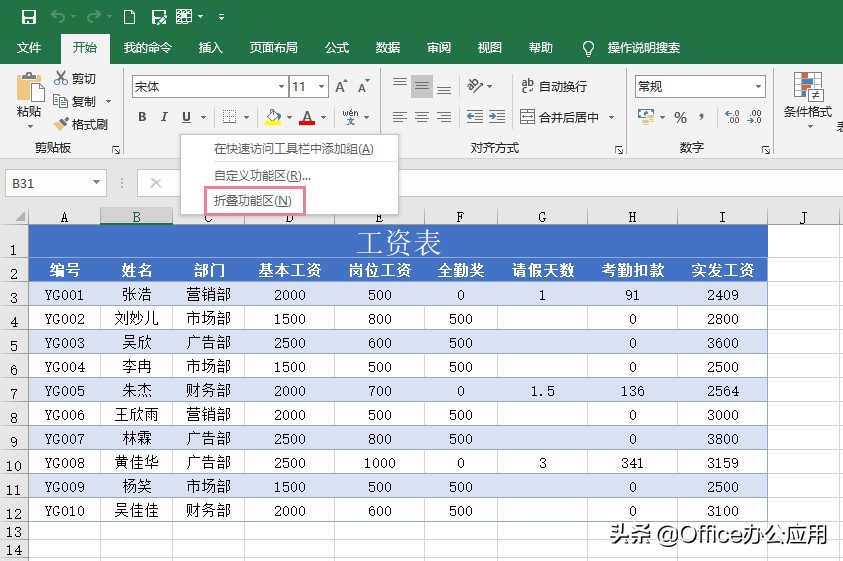Click decrease decimal icon
This screenshot has height=561, width=843.
pyautogui.click(x=754, y=117)
